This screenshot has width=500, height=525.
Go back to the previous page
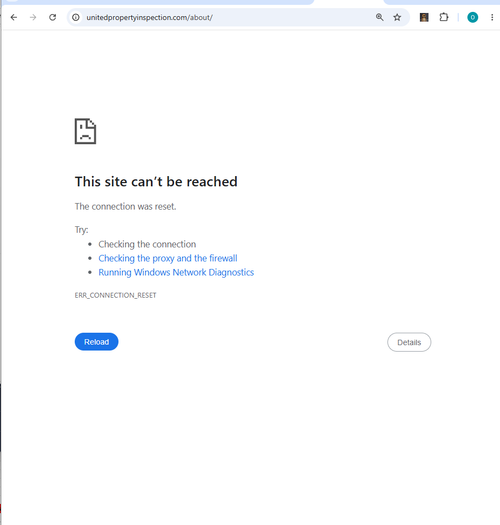[14, 17]
